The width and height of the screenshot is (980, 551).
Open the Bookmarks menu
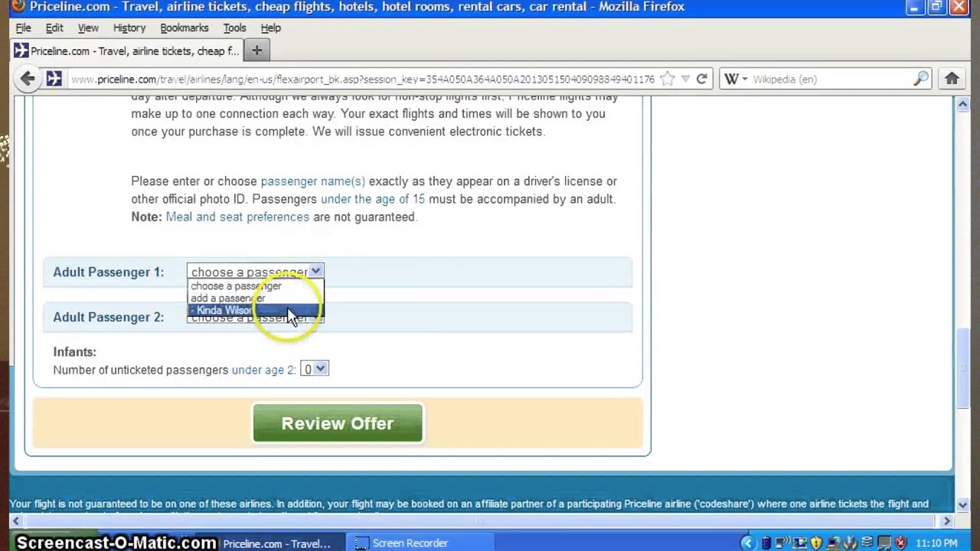tap(185, 28)
